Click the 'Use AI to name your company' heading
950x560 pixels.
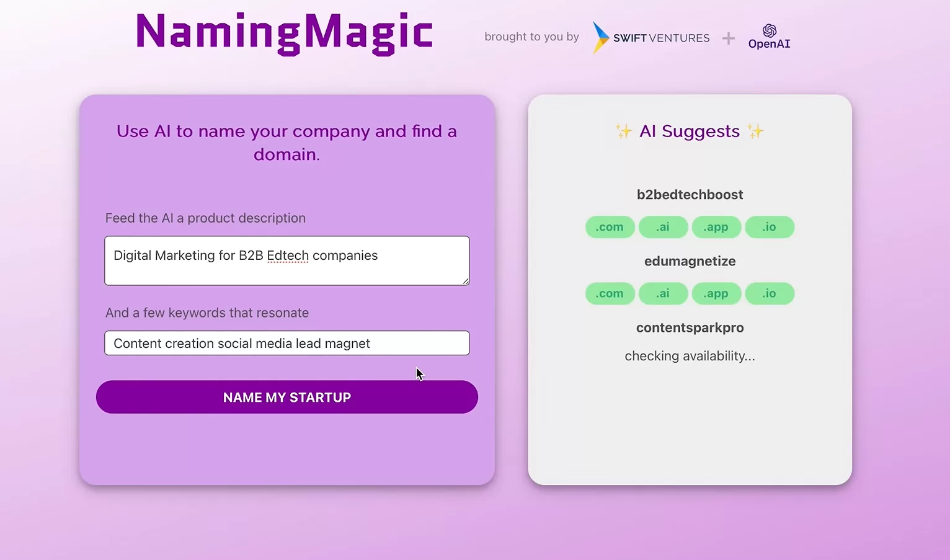tap(286, 143)
